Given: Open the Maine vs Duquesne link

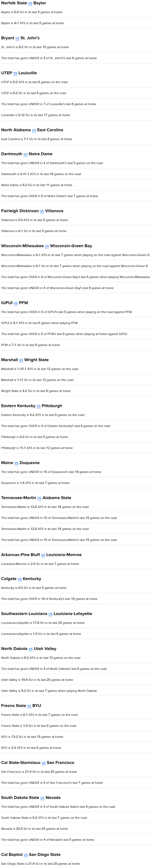Looking at the screenshot, I should 17,463.
